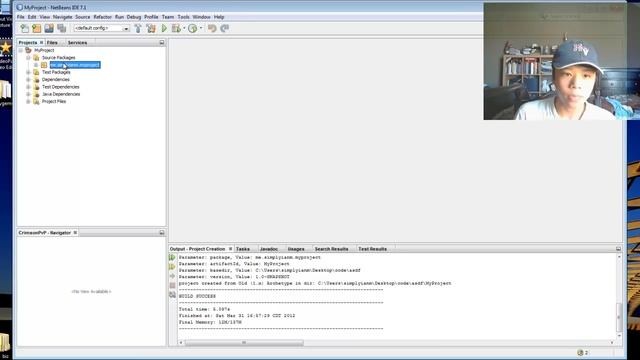Viewport: 640px width, 360px height.
Task: Open the Profile menu
Action: 151,17
